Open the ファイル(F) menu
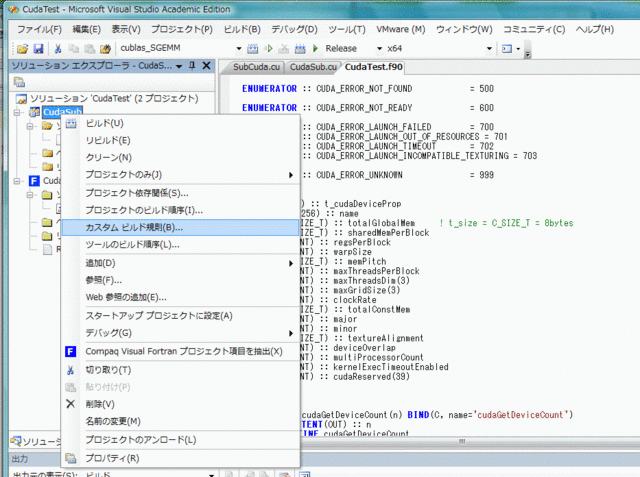This screenshot has width=640, height=477. 39,29
